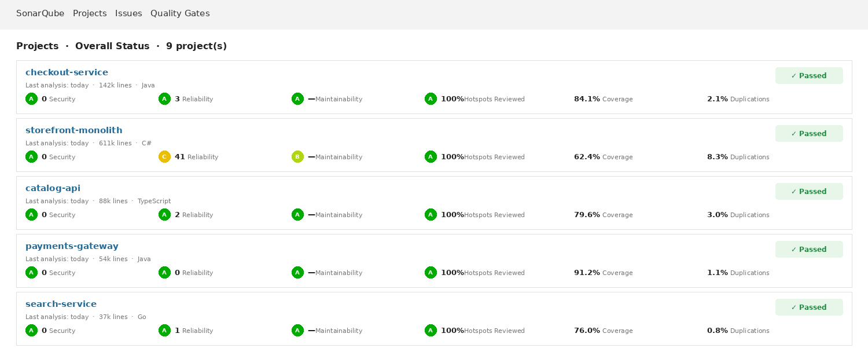Click 3.0% Duplications value
Screen dimensions: 868x359
718,215
